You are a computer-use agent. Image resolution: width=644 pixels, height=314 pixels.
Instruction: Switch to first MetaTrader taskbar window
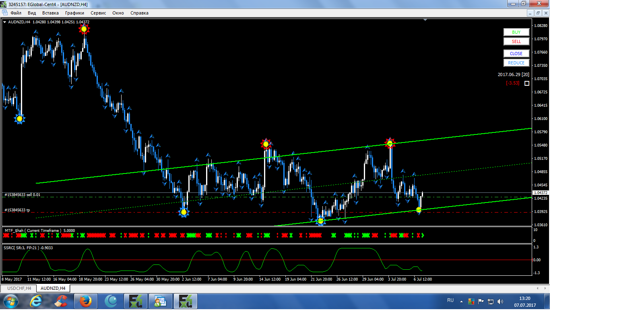136,301
